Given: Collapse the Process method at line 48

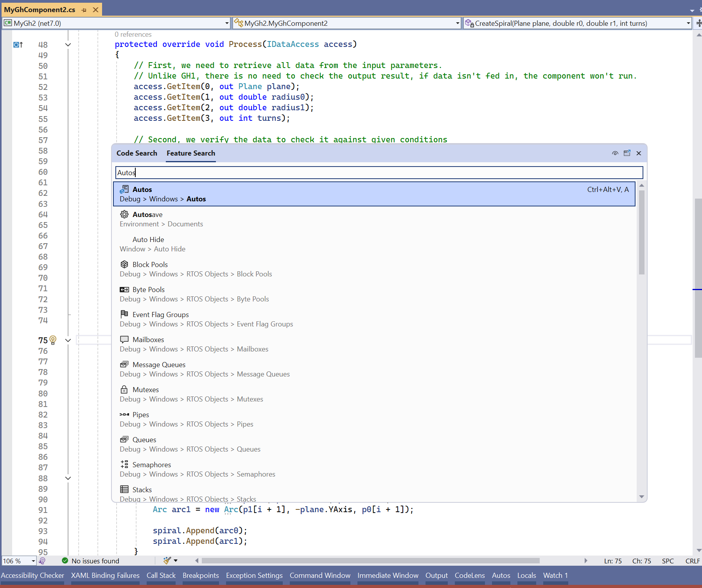Looking at the screenshot, I should (68, 45).
